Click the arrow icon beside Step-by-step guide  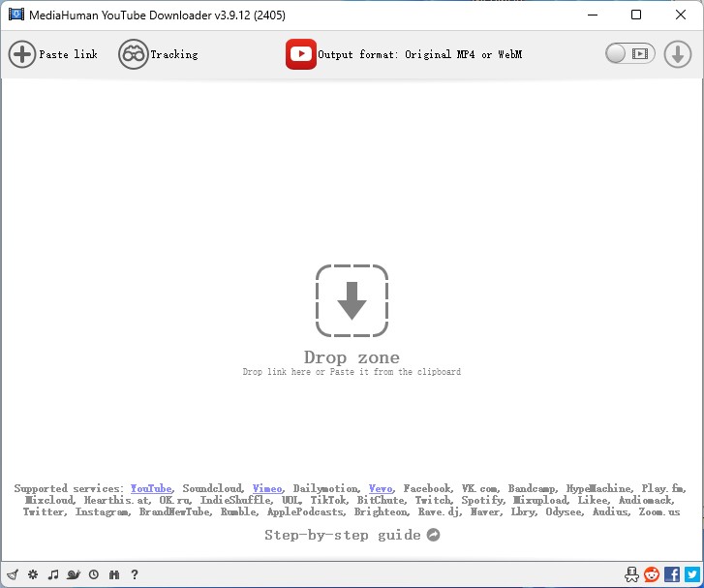tap(433, 535)
